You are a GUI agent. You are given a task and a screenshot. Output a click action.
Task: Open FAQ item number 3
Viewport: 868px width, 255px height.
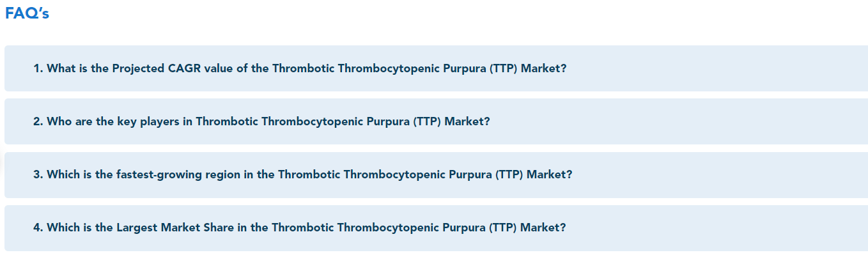tap(436, 174)
